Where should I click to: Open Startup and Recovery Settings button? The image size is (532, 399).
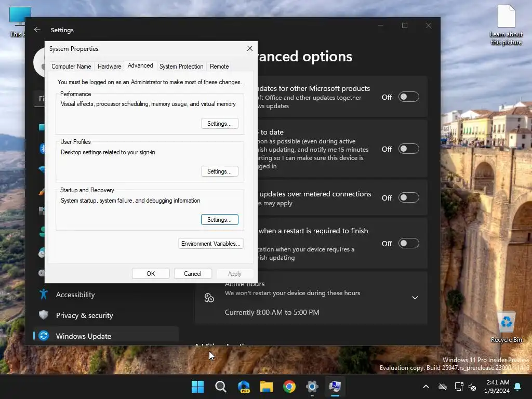[x=220, y=220]
